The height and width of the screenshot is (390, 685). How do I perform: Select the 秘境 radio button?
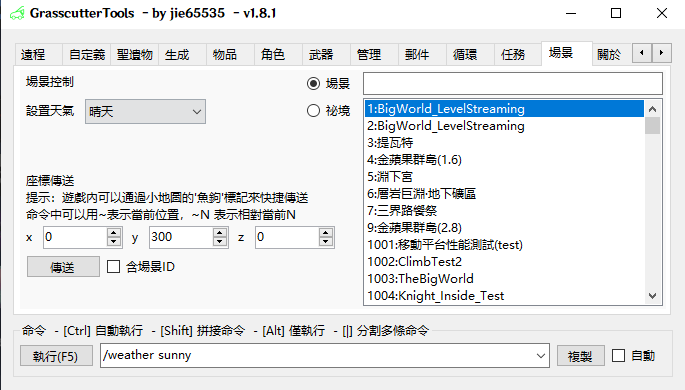click(313, 111)
